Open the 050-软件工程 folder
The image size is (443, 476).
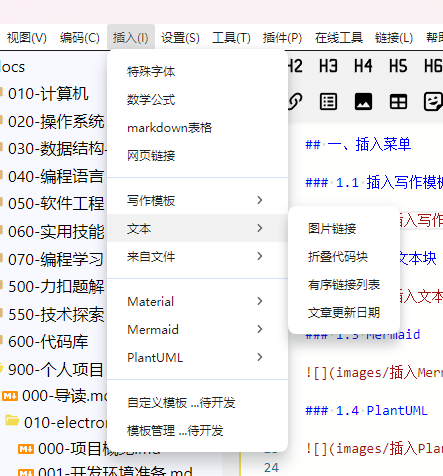click(56, 203)
